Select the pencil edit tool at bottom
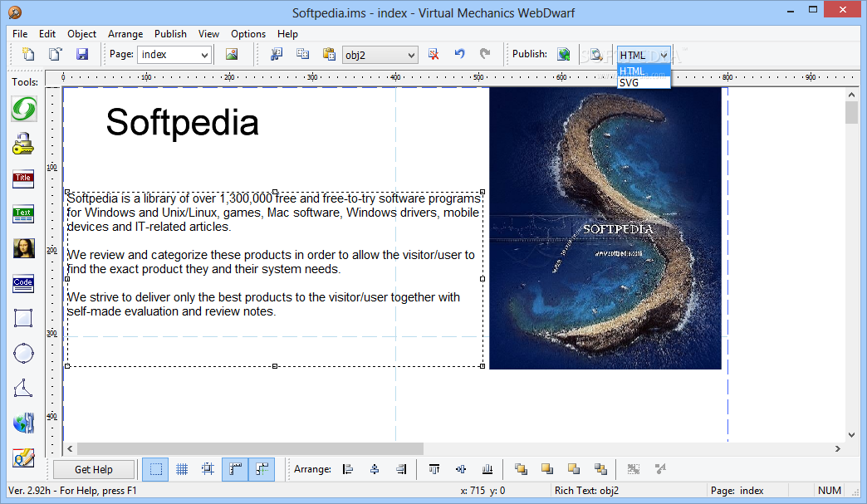The height and width of the screenshot is (504, 867). pos(24,458)
